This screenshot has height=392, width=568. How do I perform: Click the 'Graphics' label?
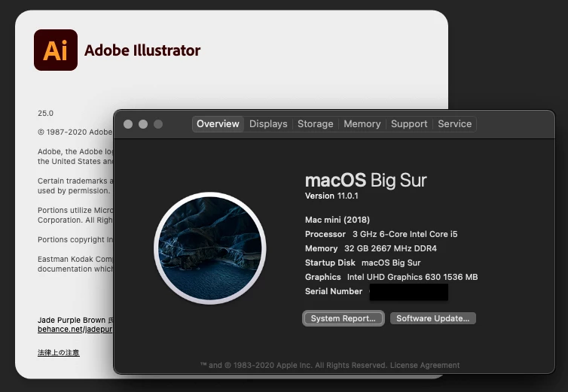pos(322,277)
